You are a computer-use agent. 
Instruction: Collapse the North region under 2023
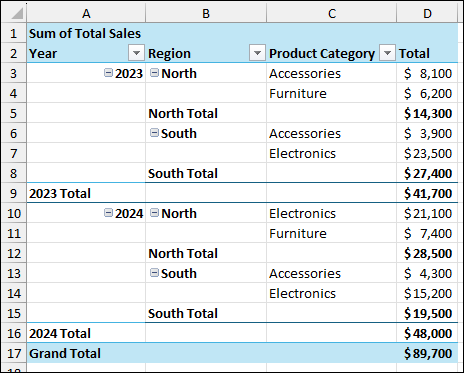coord(154,72)
